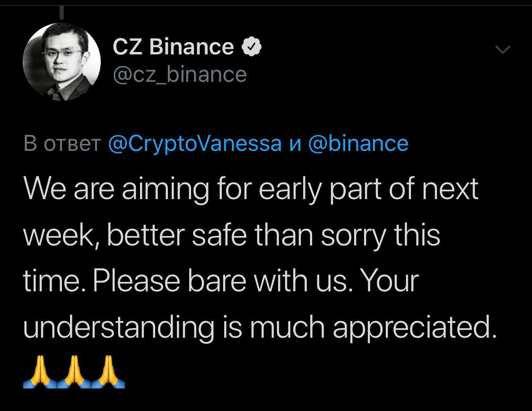Click the 'better safe than sorry' text
532x411 pixels.
(x=246, y=235)
